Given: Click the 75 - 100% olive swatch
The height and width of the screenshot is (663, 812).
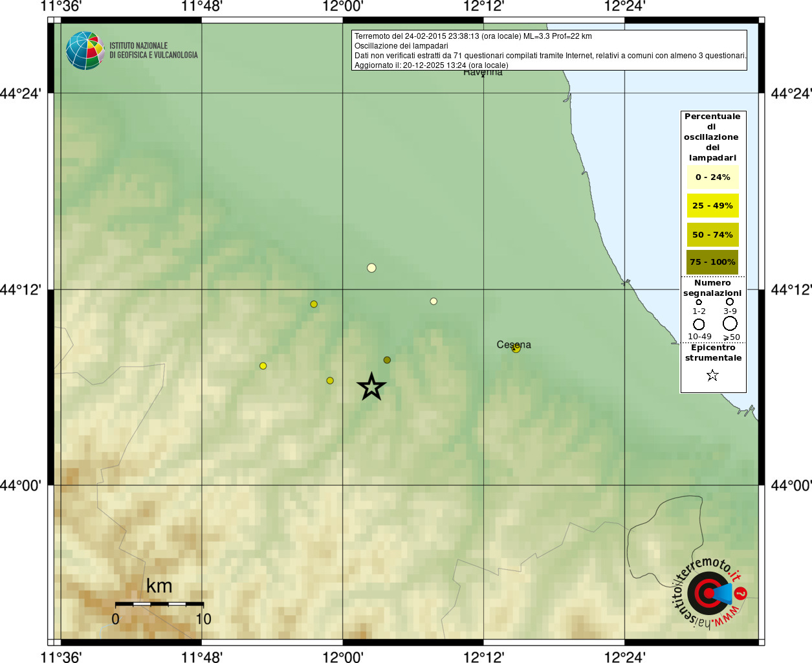Looking at the screenshot, I should click(x=712, y=262).
